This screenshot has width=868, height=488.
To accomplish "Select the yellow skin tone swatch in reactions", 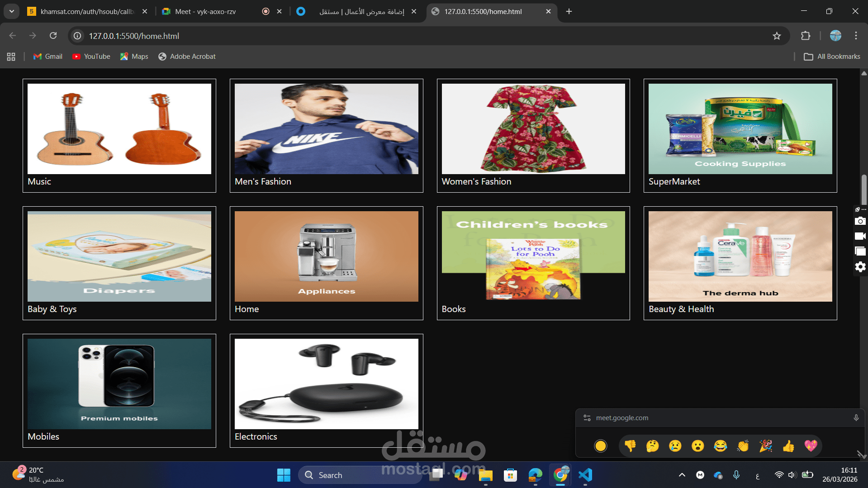I will (x=601, y=445).
